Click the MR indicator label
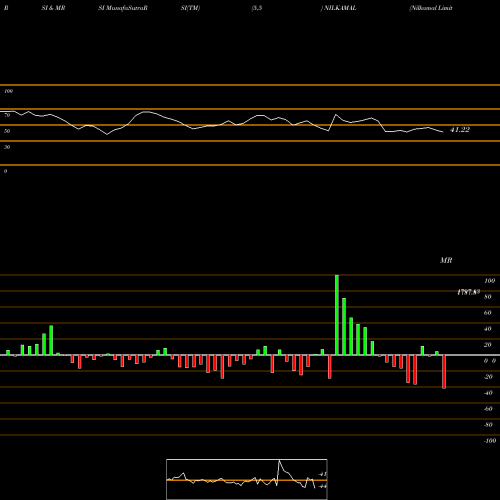 tap(446, 260)
